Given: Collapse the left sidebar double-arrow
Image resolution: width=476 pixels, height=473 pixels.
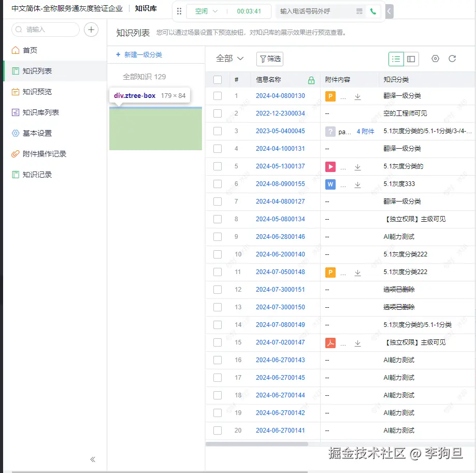Looking at the screenshot, I should (93, 460).
